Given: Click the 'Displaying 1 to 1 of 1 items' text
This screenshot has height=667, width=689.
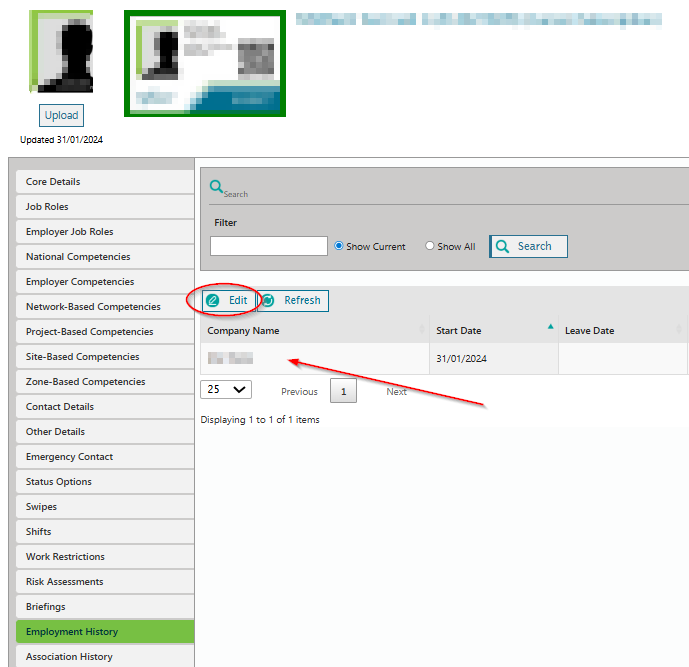Looking at the screenshot, I should click(x=260, y=420).
